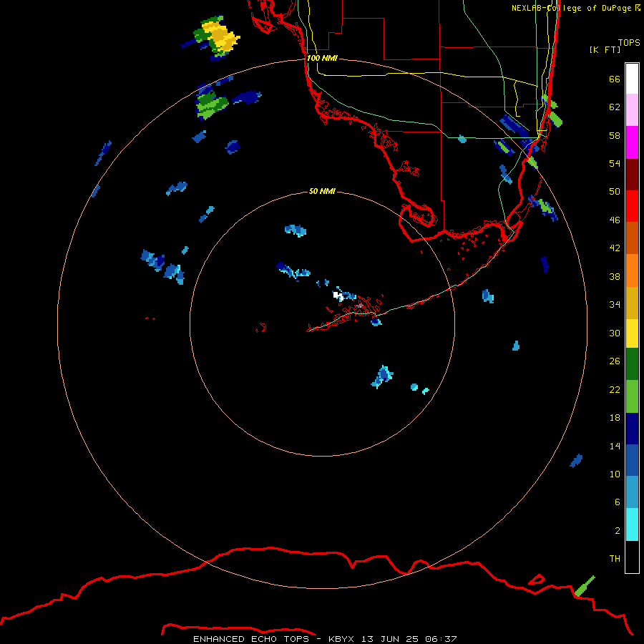Click the ENHANCED ECHO TOPS product title
The height and width of the screenshot is (644, 644).
(x=251, y=639)
